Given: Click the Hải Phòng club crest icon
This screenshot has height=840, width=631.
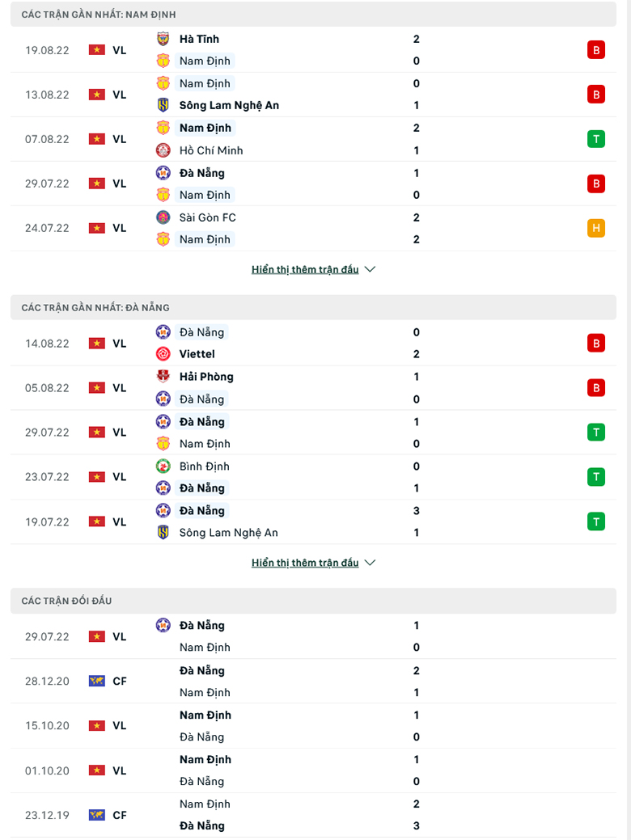Looking at the screenshot, I should (x=163, y=376).
